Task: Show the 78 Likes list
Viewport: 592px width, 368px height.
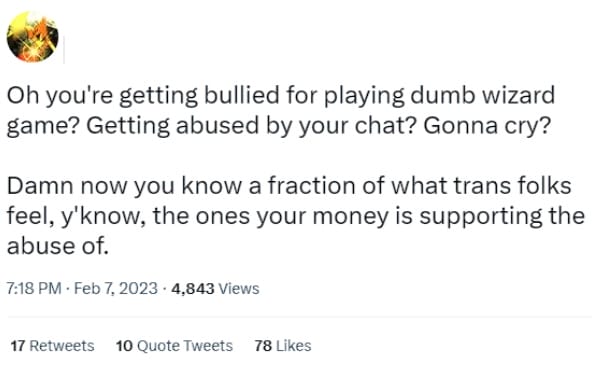Action: click(x=283, y=345)
